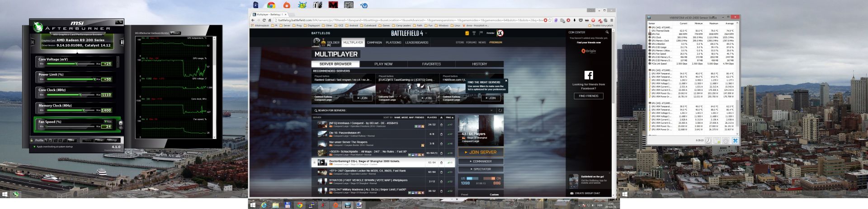
Task: Click the Memory Clock slider handle
Action: pos(83,110)
